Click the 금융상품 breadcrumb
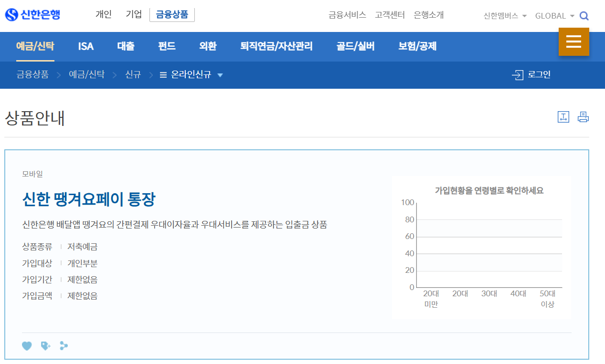605x364 pixels. pos(32,75)
